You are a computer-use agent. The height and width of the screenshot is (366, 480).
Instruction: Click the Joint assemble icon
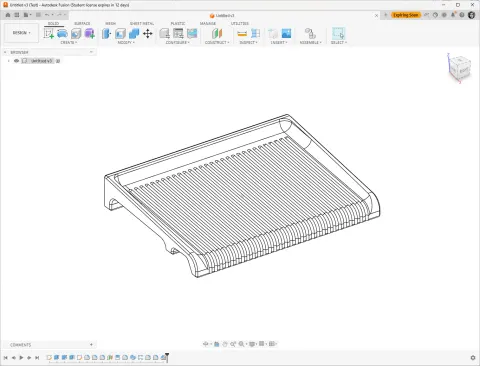(310, 33)
